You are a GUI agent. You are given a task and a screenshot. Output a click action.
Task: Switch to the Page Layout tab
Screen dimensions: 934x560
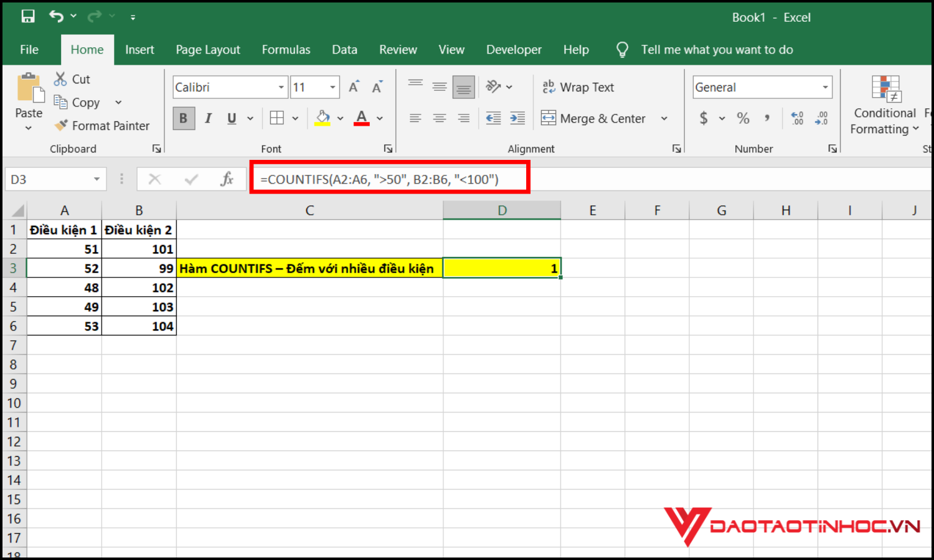click(x=207, y=50)
